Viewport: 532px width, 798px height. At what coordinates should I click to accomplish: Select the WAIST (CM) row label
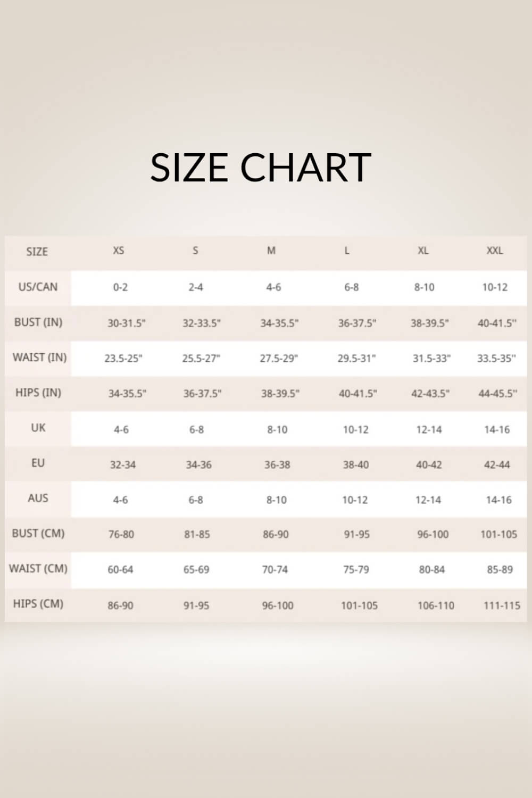[x=38, y=569]
